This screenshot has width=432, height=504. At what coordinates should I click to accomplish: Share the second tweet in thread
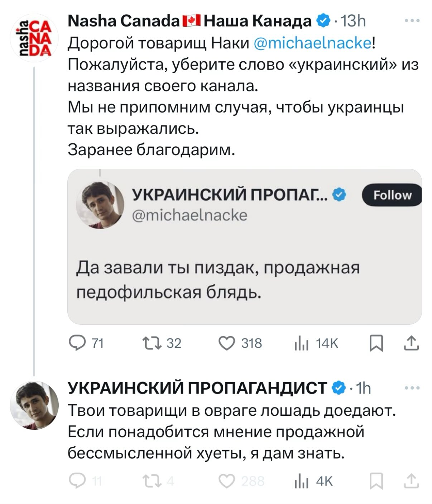coord(411,481)
